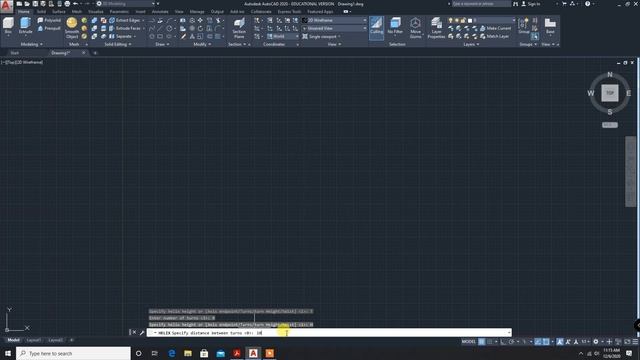Switch to the Solid ribbon tab
Viewport: 640px width, 360px height.
42,12
